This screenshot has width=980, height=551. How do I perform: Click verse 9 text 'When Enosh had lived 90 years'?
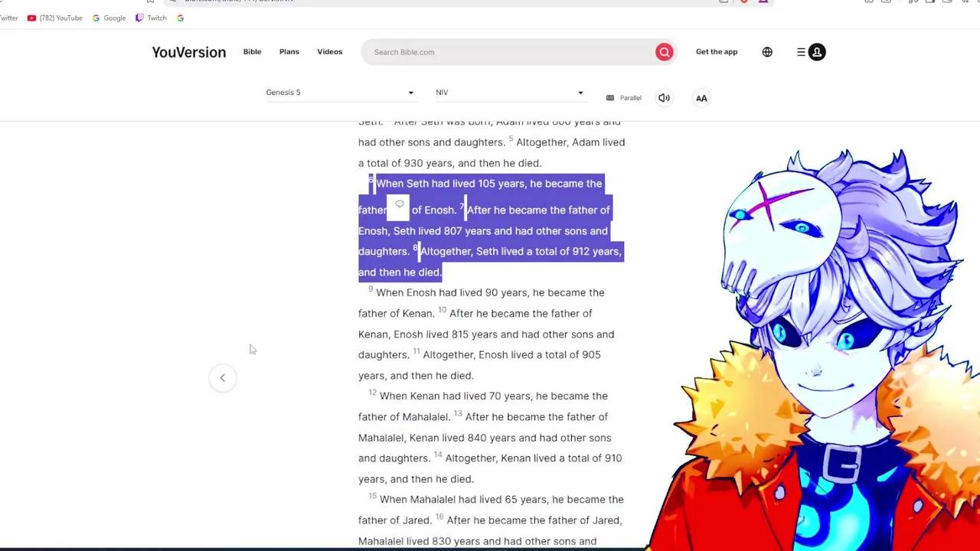pos(452,292)
